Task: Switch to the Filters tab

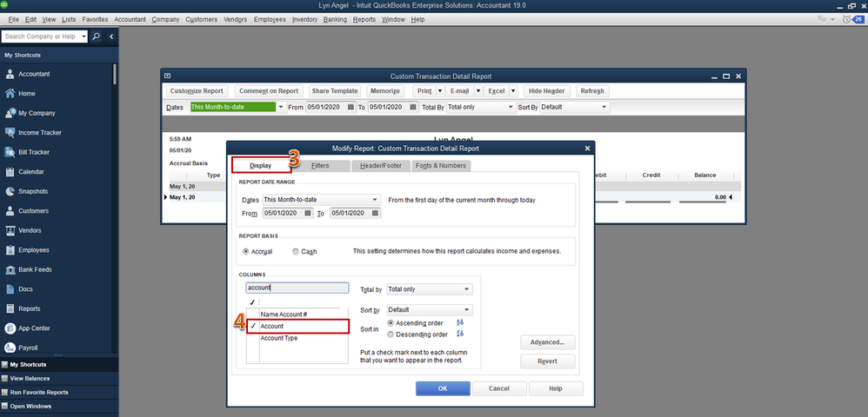Action: pos(320,165)
